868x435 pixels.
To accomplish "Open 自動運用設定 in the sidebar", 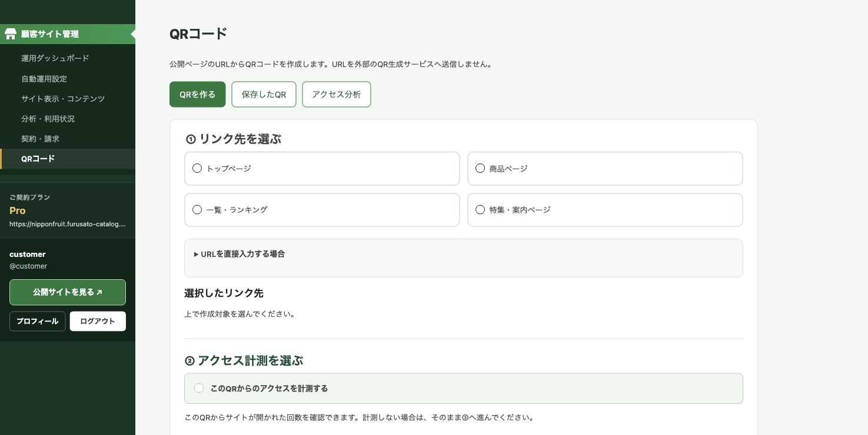I will coord(68,78).
